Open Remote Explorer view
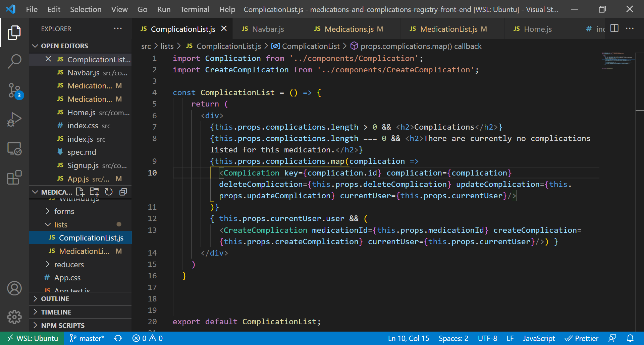This screenshot has height=345, width=644. (x=14, y=149)
